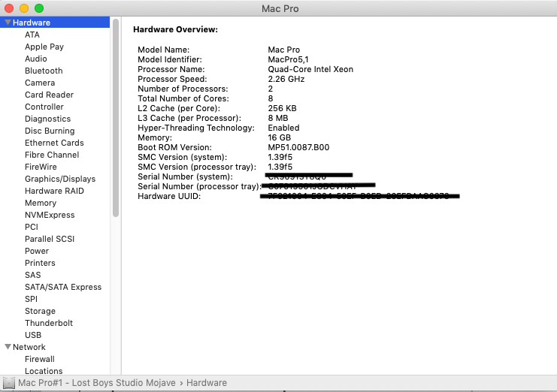This screenshot has width=557, height=392.
Task: Open the SAS section
Action: (32, 275)
